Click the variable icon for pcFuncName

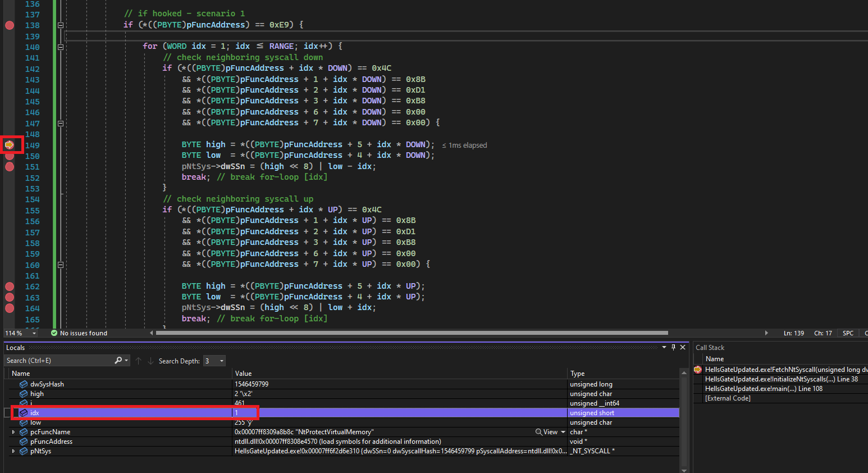point(24,432)
